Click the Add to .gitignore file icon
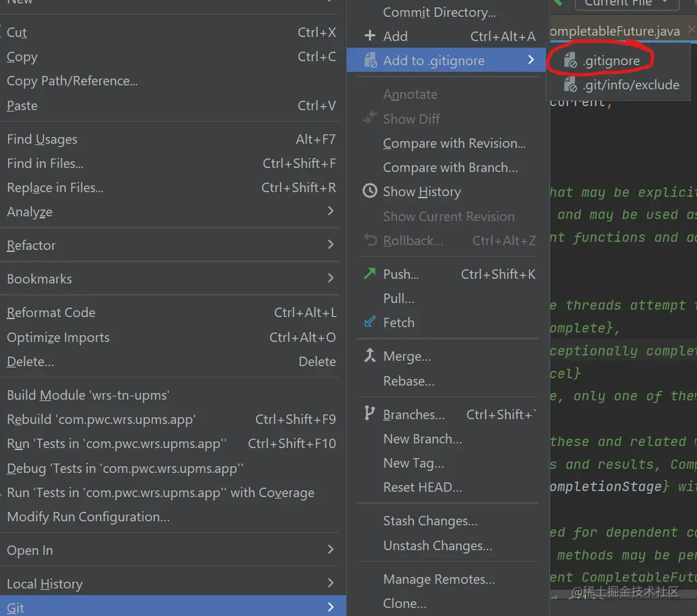Screen dimensions: 697x616 coord(370,60)
